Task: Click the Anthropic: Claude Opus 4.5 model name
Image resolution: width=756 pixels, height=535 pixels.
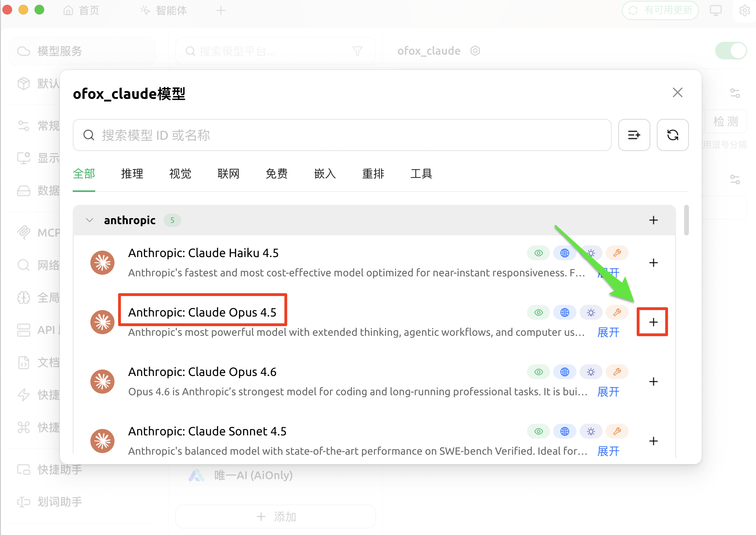Action: coord(202,312)
